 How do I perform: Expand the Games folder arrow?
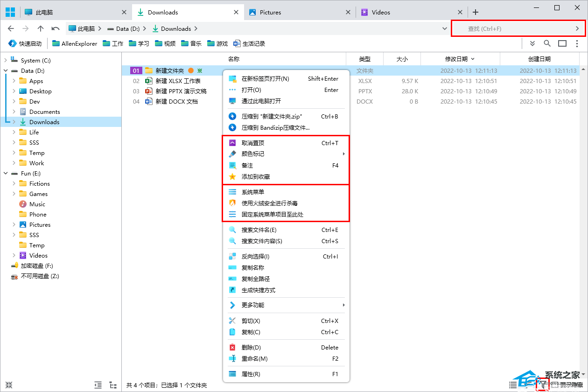point(14,194)
